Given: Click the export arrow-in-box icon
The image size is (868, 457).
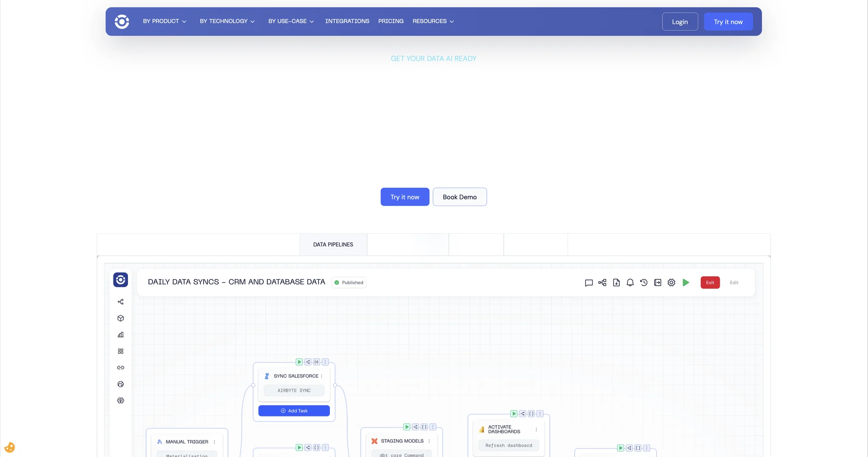Looking at the screenshot, I should (658, 283).
